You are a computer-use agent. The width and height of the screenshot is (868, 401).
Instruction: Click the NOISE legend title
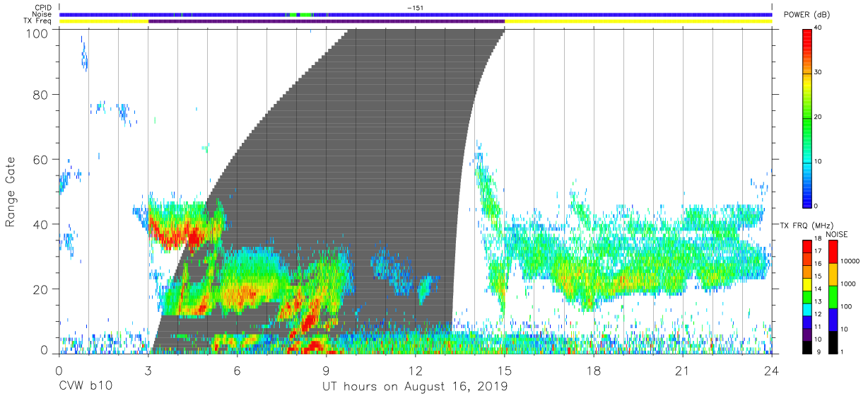coord(837,234)
